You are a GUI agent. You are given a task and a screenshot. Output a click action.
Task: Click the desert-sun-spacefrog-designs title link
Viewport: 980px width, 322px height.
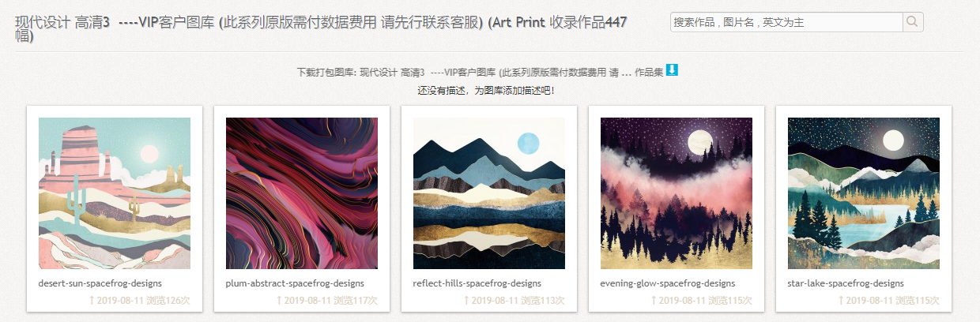point(100,283)
